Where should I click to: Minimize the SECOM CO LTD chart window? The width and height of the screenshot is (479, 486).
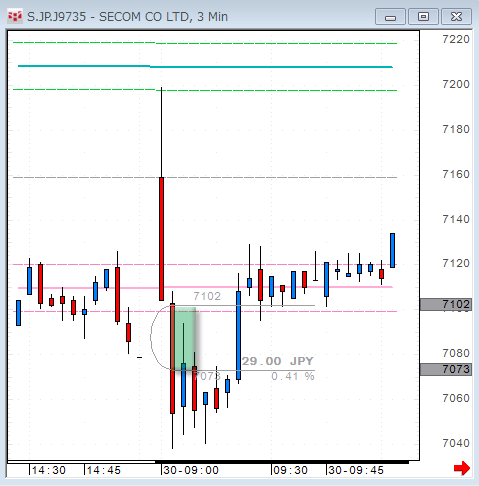coord(390,17)
